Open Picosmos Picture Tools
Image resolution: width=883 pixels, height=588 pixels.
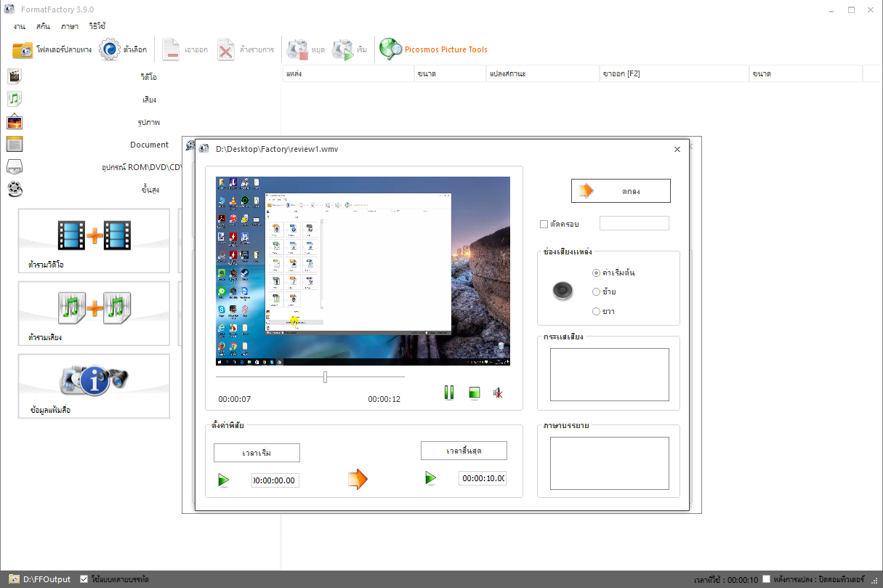[433, 49]
